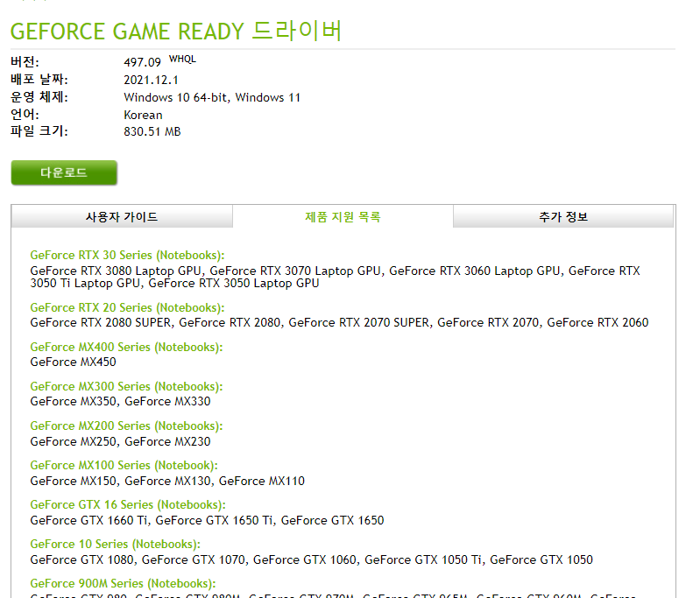The image size is (700, 598).
Task: Click the GeForce MX250, GeForce MX230 line
Action: tap(120, 441)
